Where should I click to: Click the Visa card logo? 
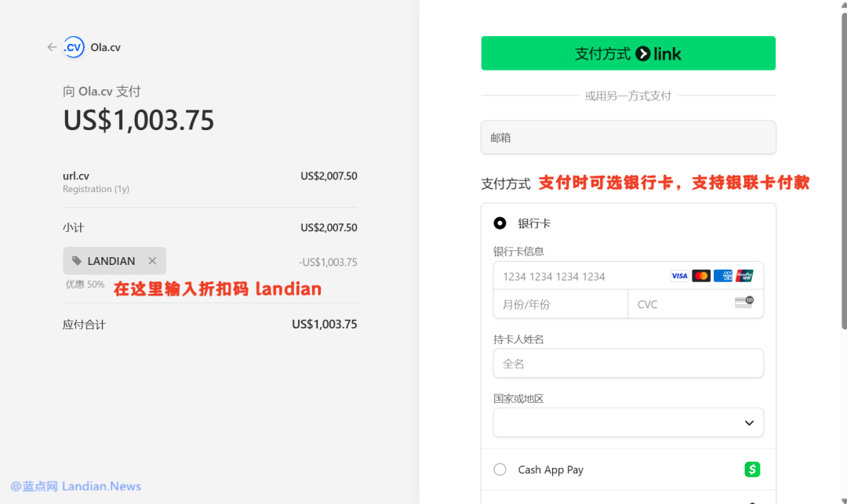pyautogui.click(x=679, y=276)
